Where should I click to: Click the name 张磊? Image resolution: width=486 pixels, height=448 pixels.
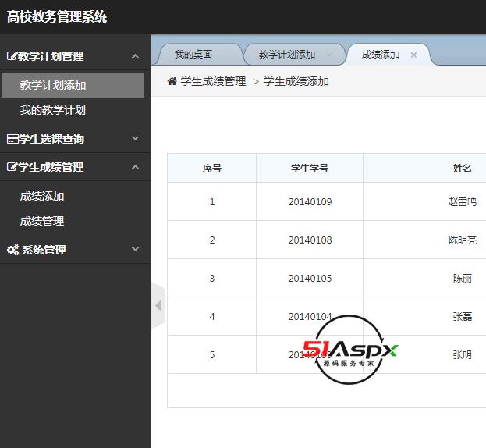pos(462,317)
